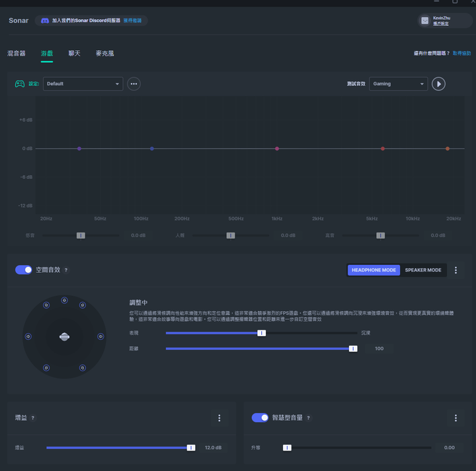
Task: Play the test sound
Action: [438, 84]
